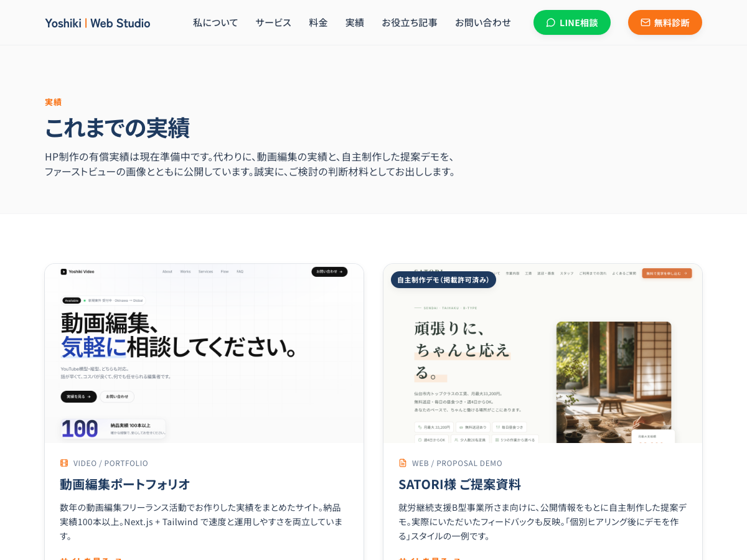Viewport: 747px width, 560px height.
Task: Click the これまでの実績 heading
Action: [117, 128]
